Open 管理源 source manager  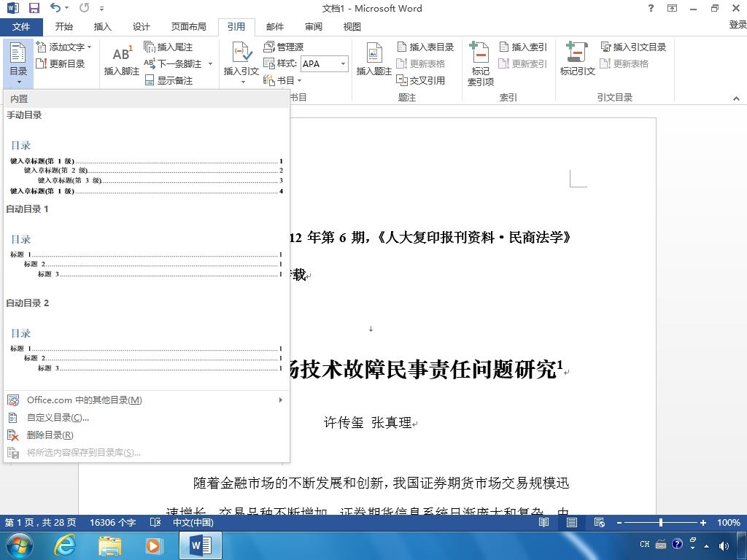click(x=284, y=47)
